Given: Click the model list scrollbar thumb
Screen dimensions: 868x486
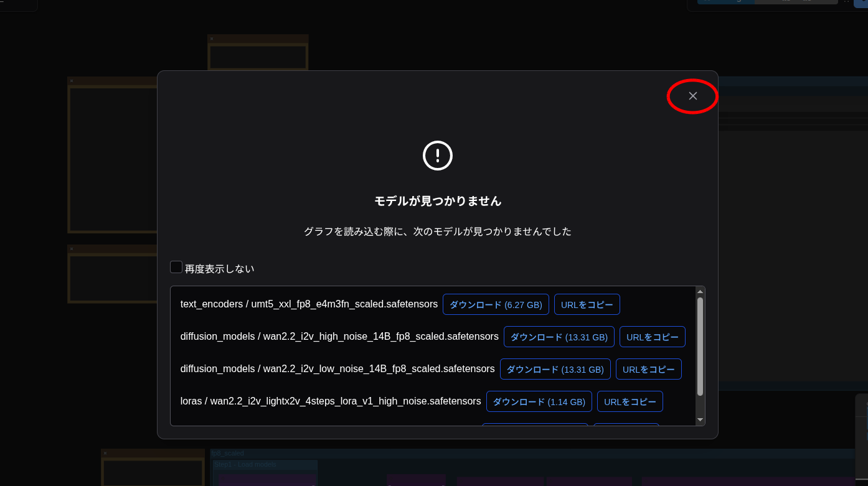Looking at the screenshot, I should [x=700, y=345].
